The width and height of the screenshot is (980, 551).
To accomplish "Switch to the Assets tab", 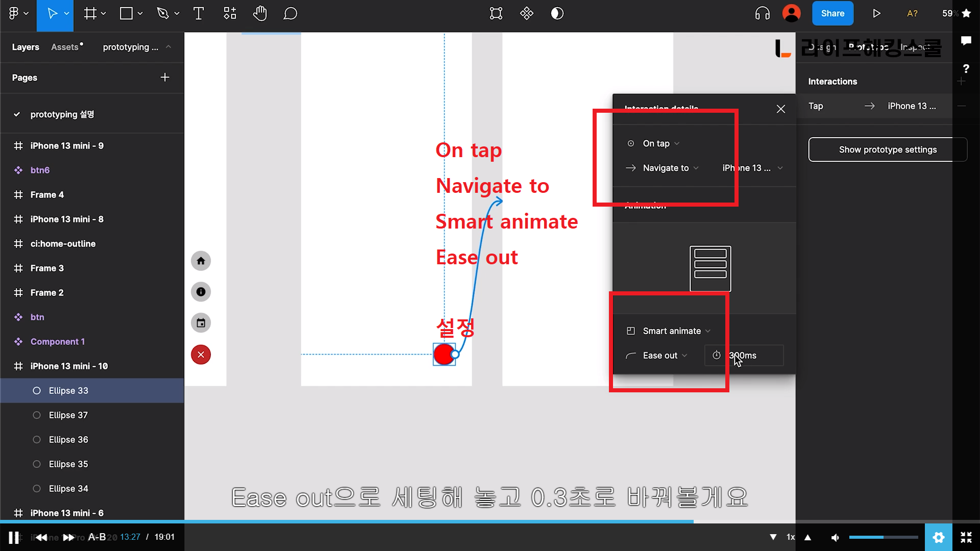I will point(65,47).
